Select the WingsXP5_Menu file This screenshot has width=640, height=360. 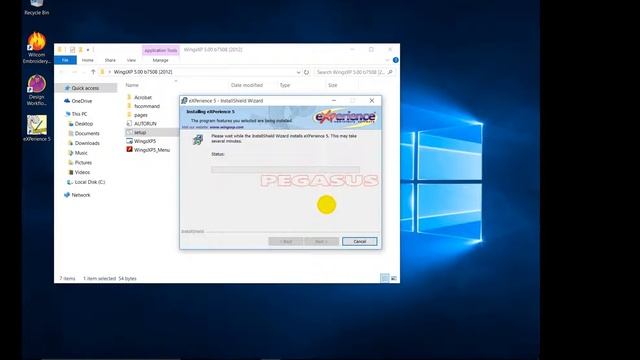(x=152, y=150)
